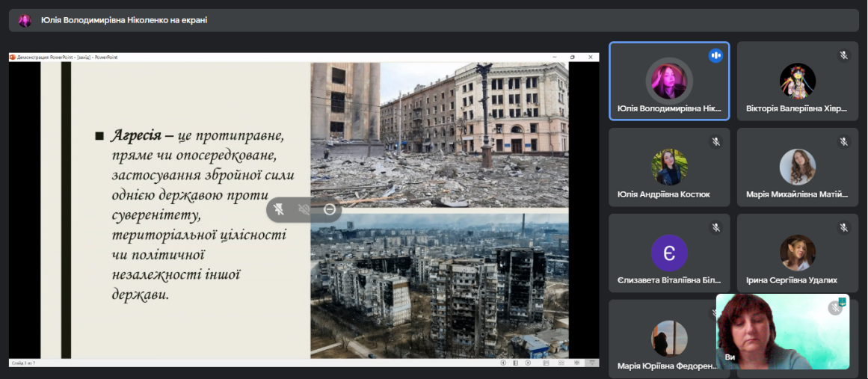Click muted mic icon on Єлизавета Віталіївна tile
Screen dimensions: 868x379
coord(715,227)
